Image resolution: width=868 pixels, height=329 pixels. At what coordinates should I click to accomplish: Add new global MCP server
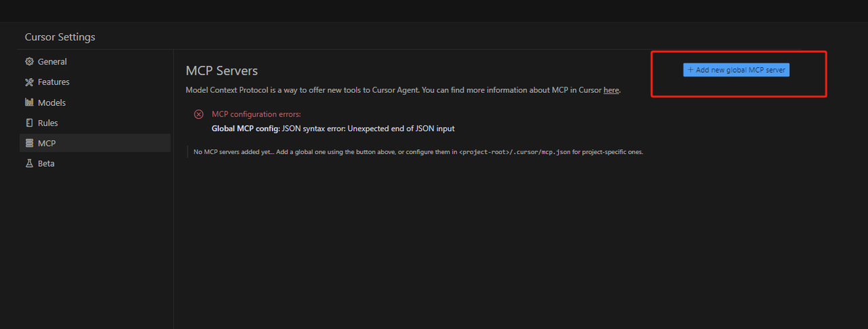tap(736, 70)
